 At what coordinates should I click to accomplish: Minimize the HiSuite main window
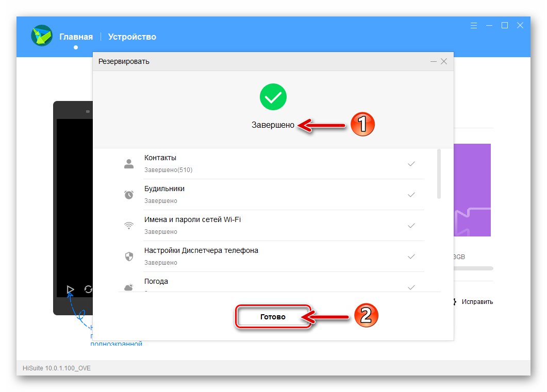pyautogui.click(x=489, y=25)
